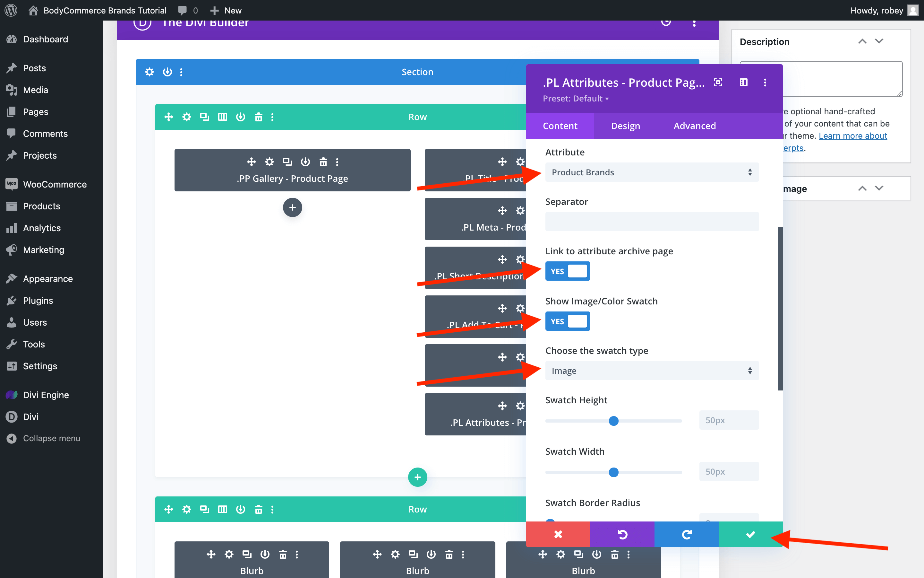924x578 pixels.
Task: Click Section save-to-library power icon
Action: [167, 72]
